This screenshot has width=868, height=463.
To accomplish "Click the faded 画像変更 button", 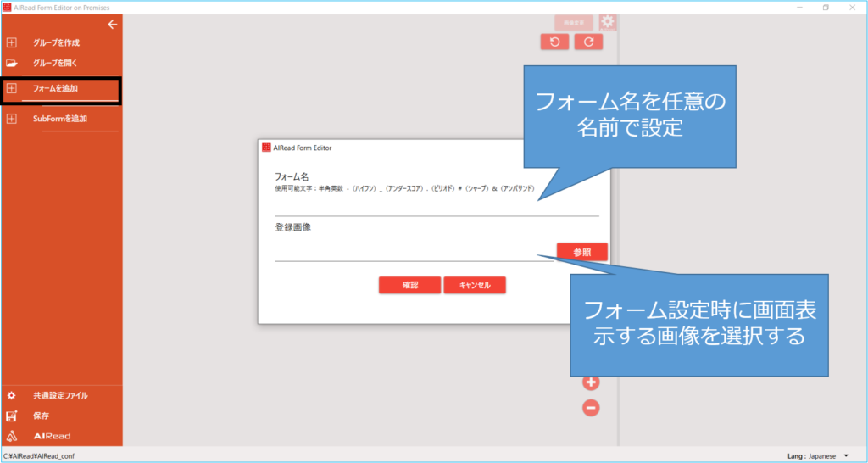I will pyautogui.click(x=574, y=23).
